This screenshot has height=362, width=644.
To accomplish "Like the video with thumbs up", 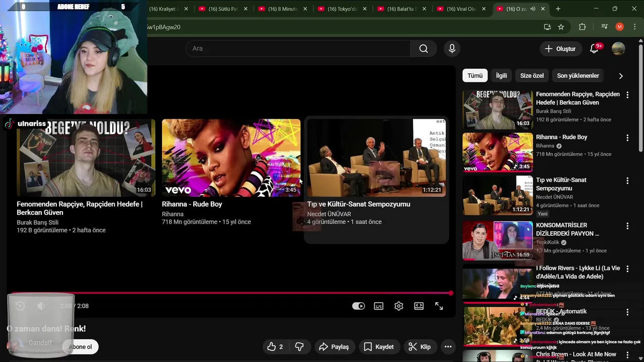I will pyautogui.click(x=275, y=346).
